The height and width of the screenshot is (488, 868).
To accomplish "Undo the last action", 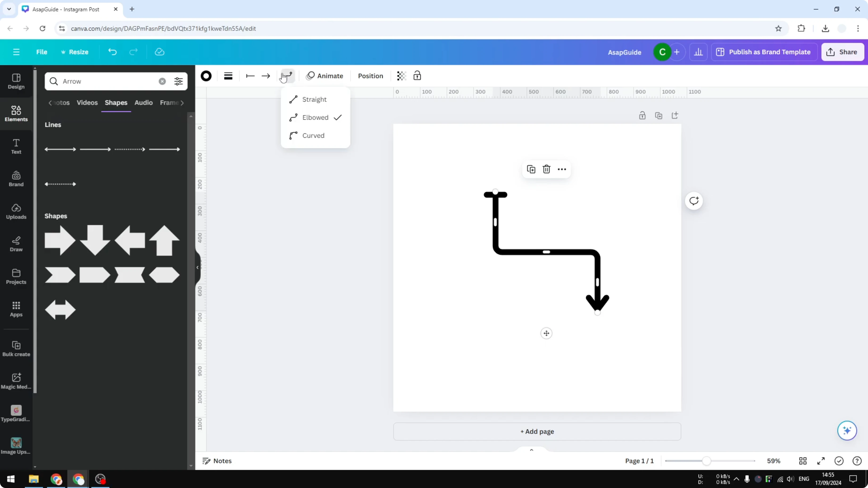I will tap(113, 52).
